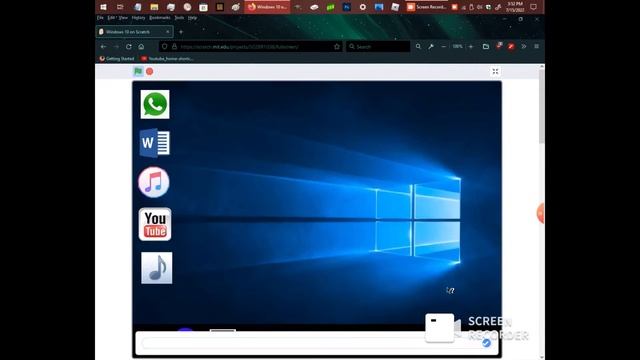
Task: Open the View menu
Action: click(123, 18)
